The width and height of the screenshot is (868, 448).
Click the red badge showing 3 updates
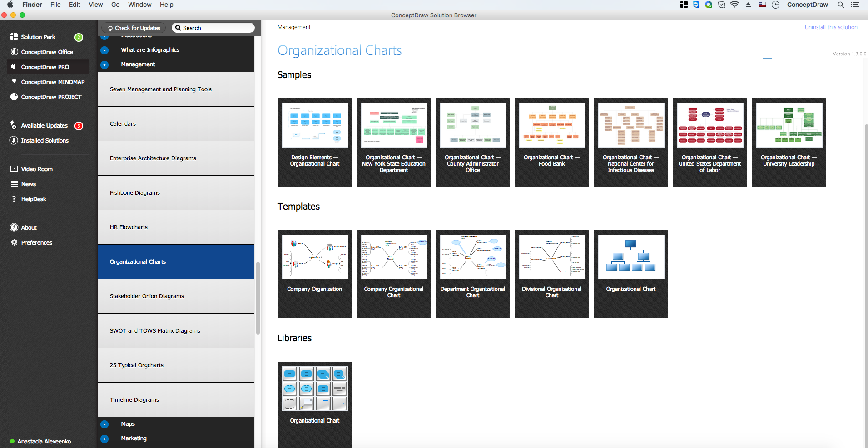pos(79,126)
